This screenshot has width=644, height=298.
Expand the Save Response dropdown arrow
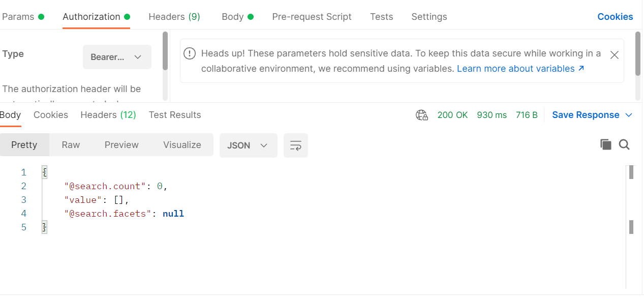click(629, 115)
